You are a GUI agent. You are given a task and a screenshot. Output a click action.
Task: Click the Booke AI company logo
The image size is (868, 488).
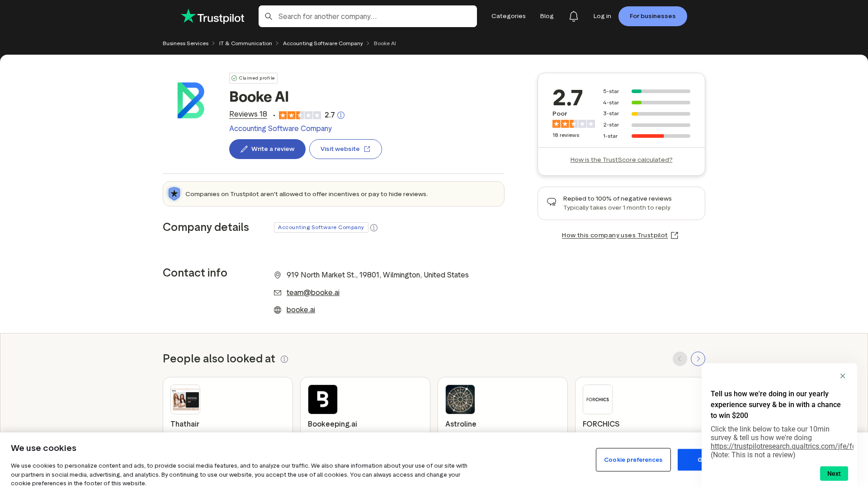coord(191,100)
